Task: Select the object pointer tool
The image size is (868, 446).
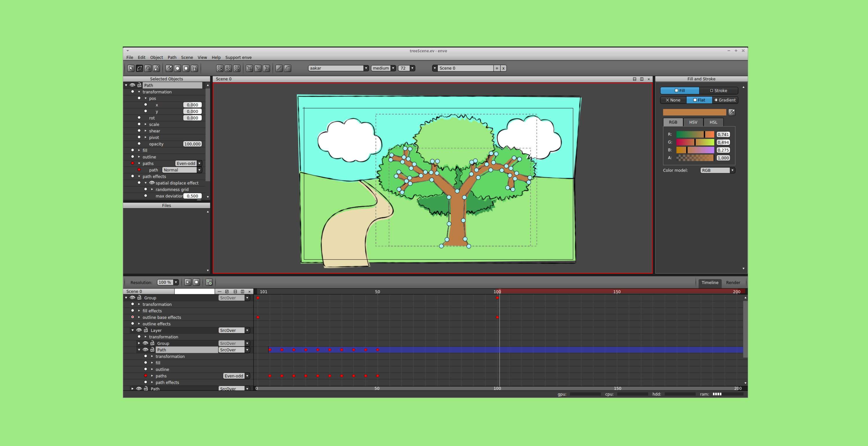Action: pos(131,68)
